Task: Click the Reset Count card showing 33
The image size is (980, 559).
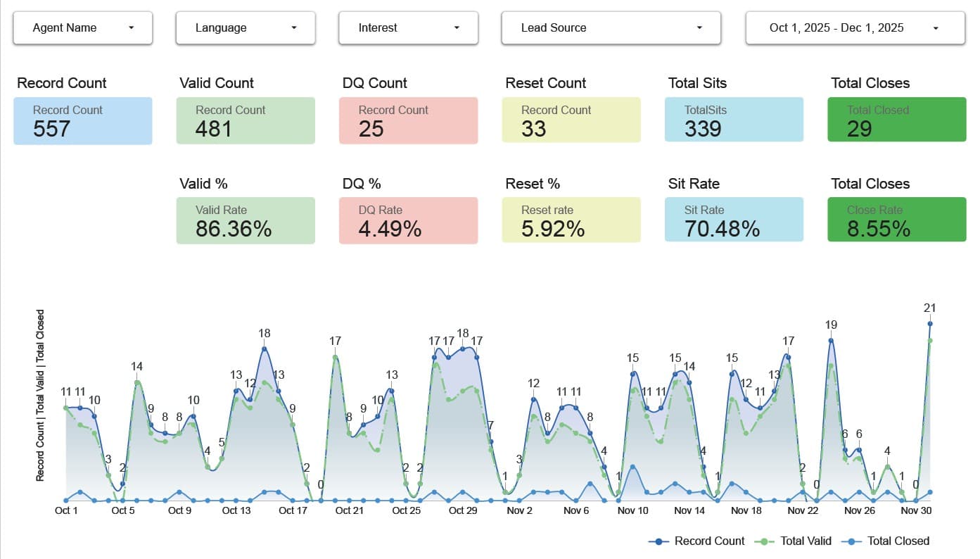Action: point(571,120)
